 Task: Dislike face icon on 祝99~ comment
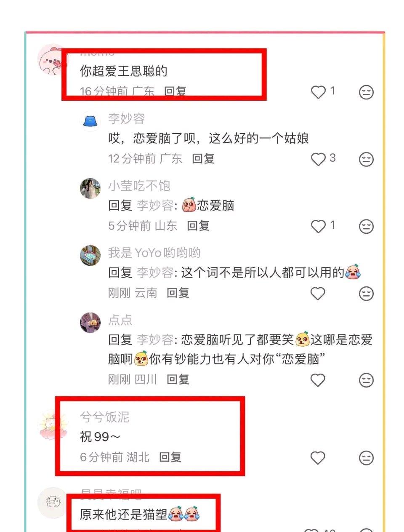pos(366,457)
